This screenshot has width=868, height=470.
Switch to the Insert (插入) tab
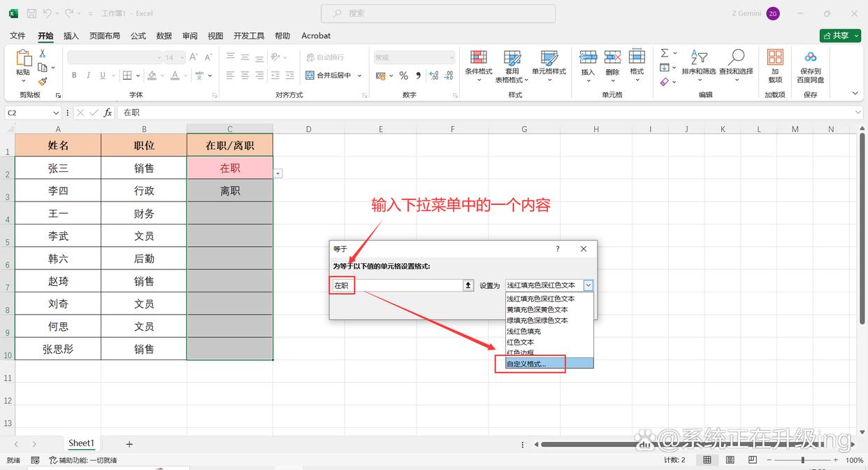point(71,36)
